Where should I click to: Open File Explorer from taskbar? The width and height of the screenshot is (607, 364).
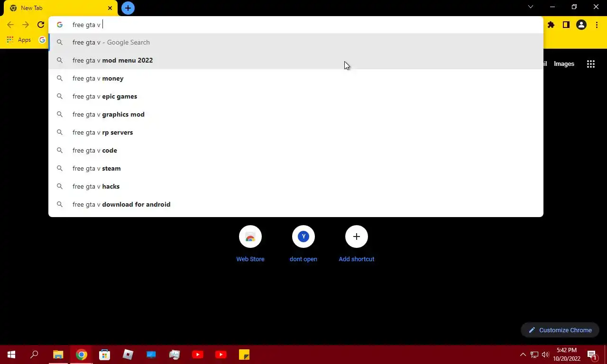(x=58, y=355)
